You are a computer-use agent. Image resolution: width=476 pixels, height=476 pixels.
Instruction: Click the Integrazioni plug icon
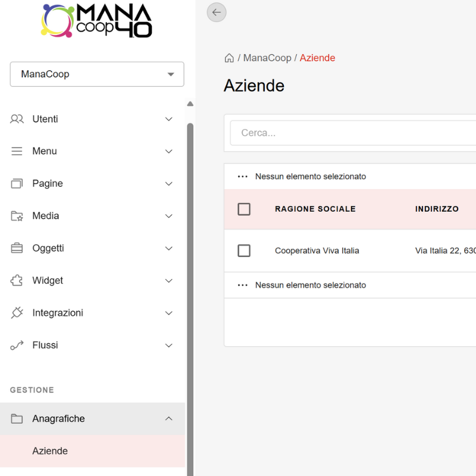(x=17, y=313)
